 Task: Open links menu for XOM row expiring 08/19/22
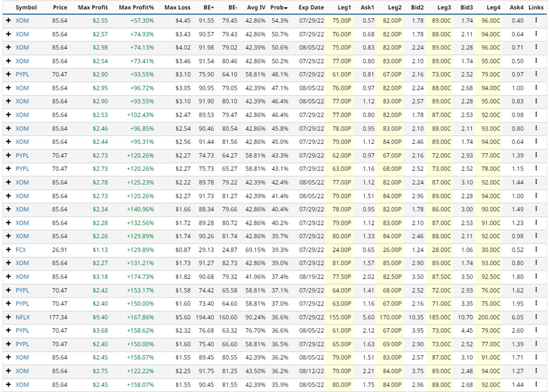pyautogui.click(x=536, y=277)
